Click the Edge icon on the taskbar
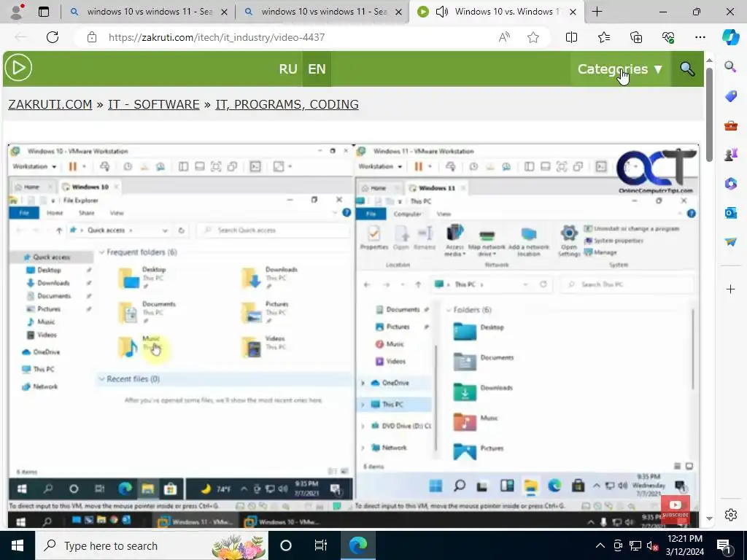Screen dimensions: 747x560 click(x=357, y=545)
